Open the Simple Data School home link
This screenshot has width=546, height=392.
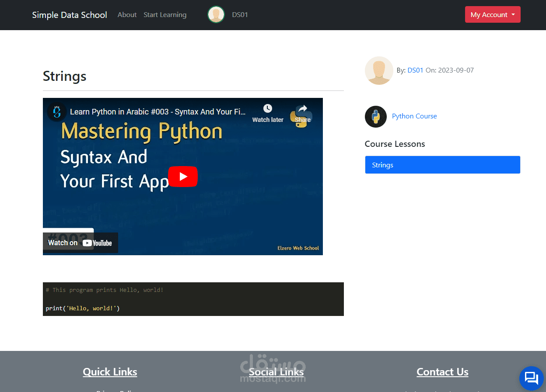pos(70,15)
